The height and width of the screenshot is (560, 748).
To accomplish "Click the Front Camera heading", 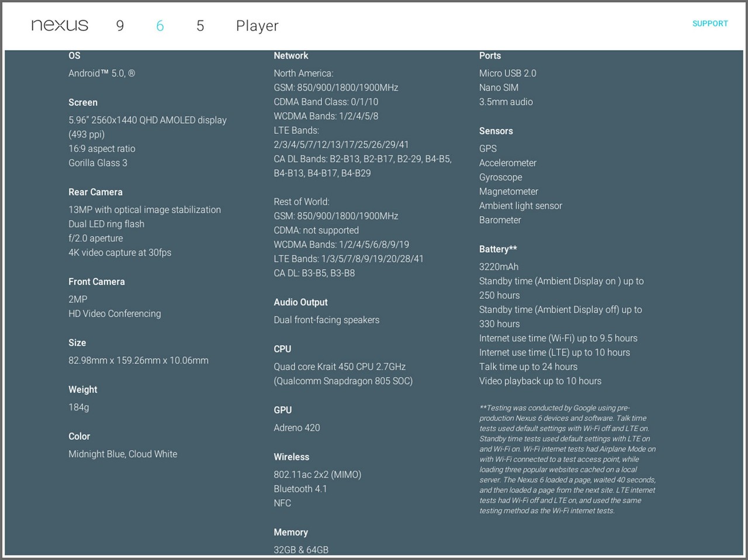I will (x=96, y=281).
